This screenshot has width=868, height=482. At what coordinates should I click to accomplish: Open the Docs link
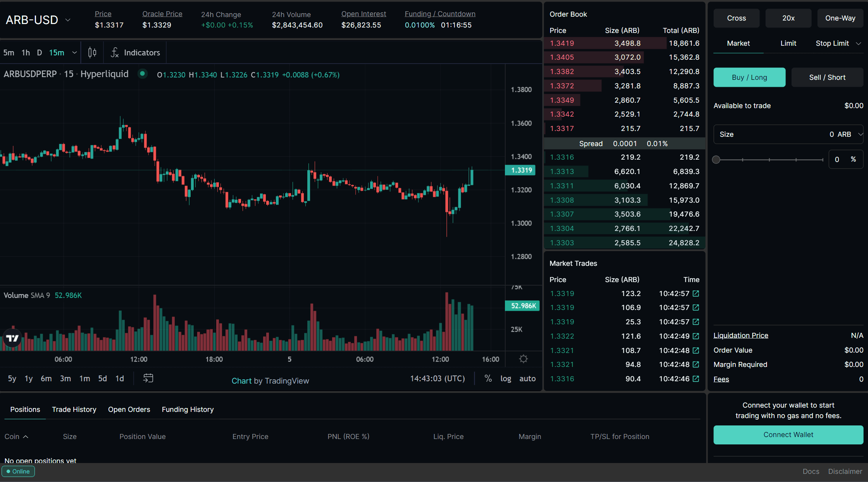tap(811, 471)
